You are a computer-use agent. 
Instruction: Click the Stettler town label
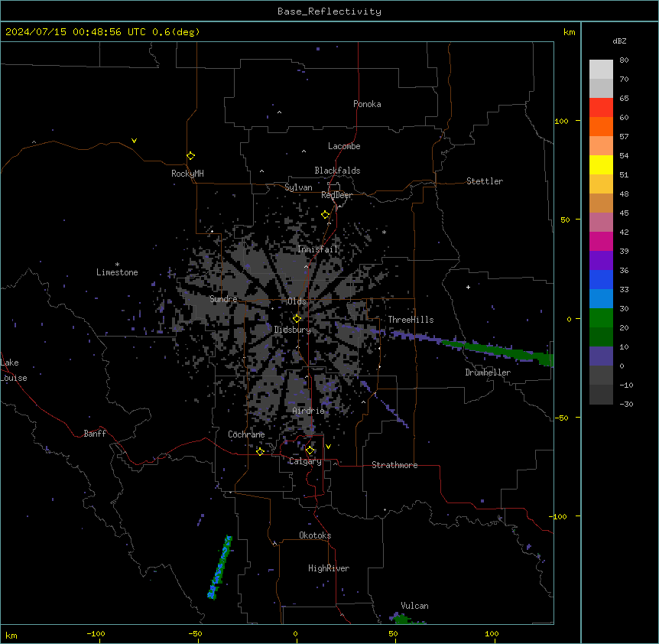click(485, 181)
